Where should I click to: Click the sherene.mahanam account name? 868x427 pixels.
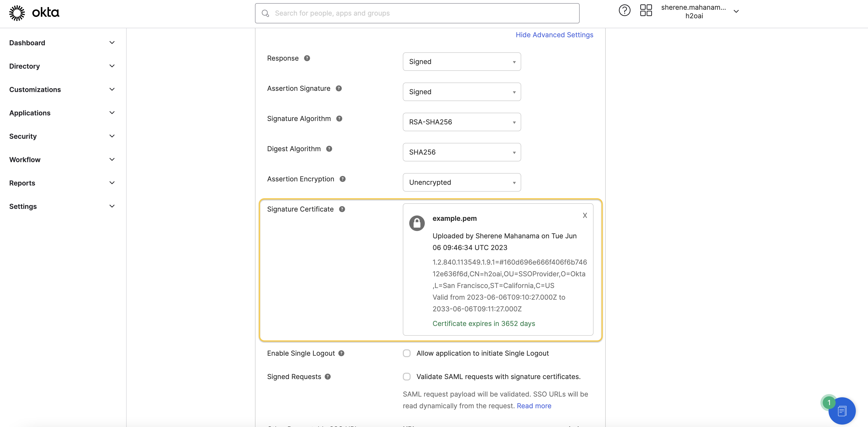693,7
